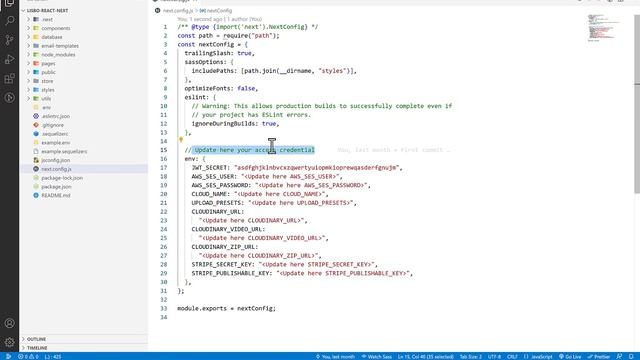The height and width of the screenshot is (360, 640).
Task: Click line number 17 in the gutter
Action: 164,168
